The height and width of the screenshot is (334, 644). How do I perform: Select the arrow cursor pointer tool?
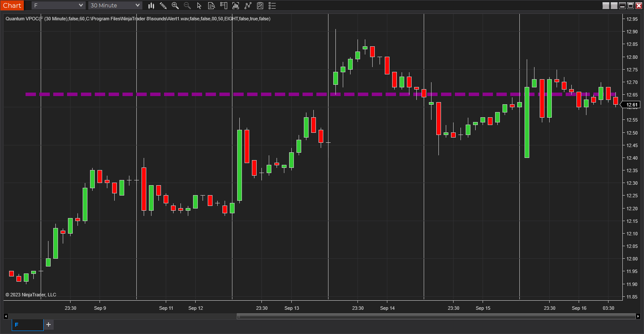click(199, 6)
